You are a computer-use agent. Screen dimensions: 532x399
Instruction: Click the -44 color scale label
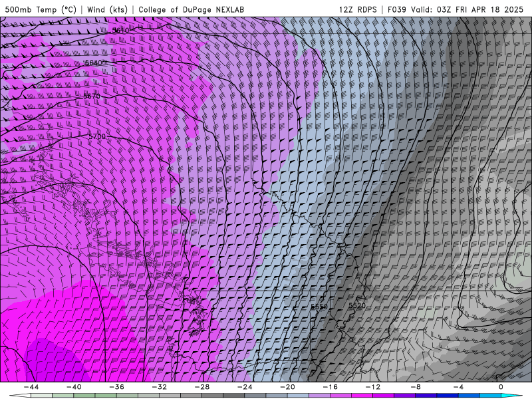(x=31, y=387)
